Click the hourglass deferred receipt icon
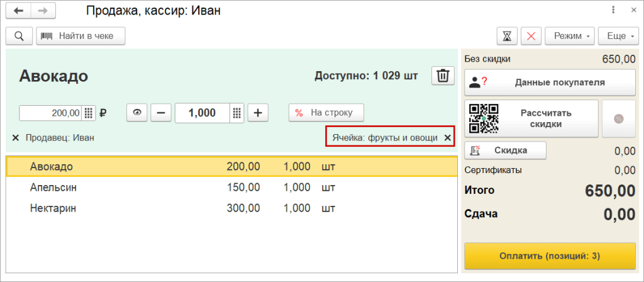Viewport: 644px width, 282px height. 506,36
